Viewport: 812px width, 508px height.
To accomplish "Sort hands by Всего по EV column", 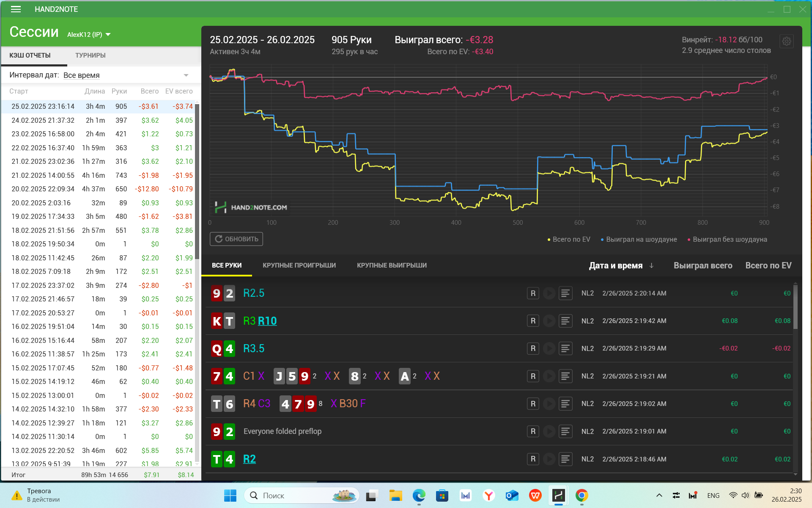I will click(768, 265).
